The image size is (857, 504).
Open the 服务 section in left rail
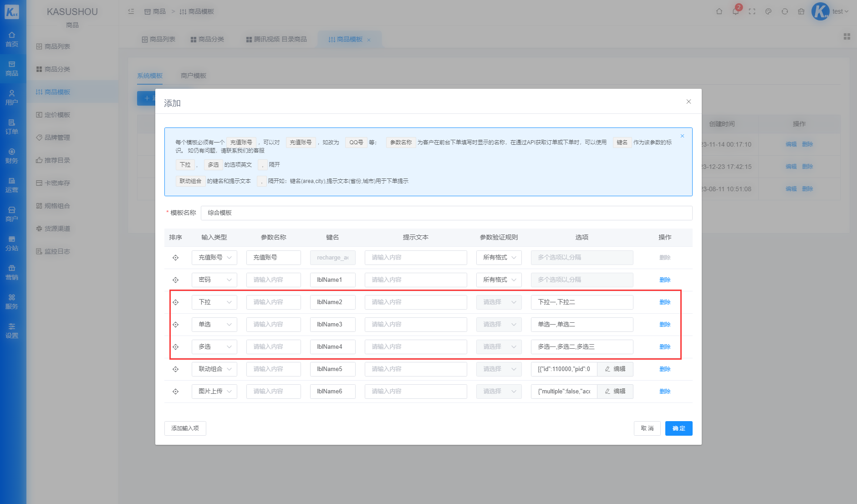(12, 301)
